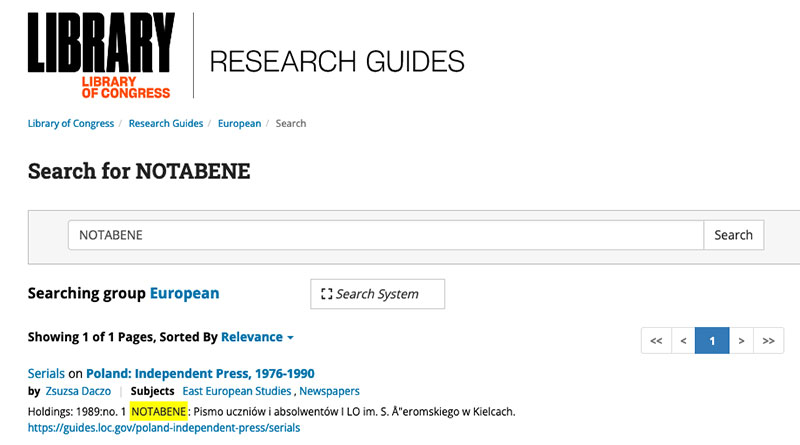Open the European group link
Viewport: 800px width, 445px height.
click(184, 294)
